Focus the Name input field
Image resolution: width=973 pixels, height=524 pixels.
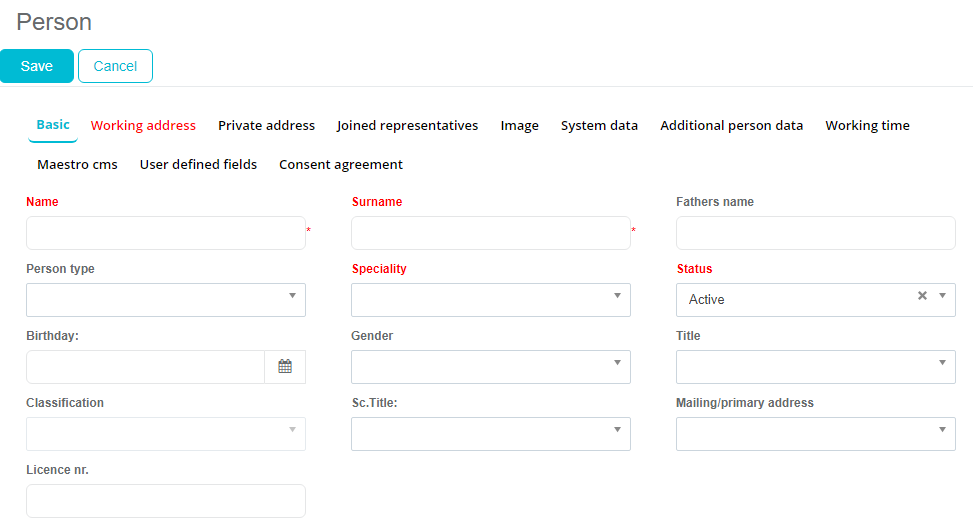pyautogui.click(x=165, y=233)
